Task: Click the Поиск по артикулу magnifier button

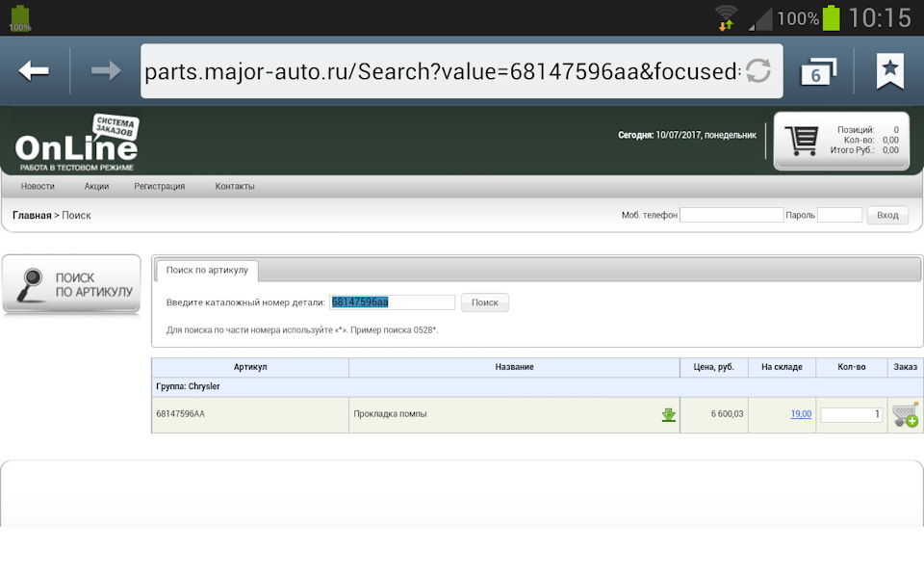Action: click(72, 285)
